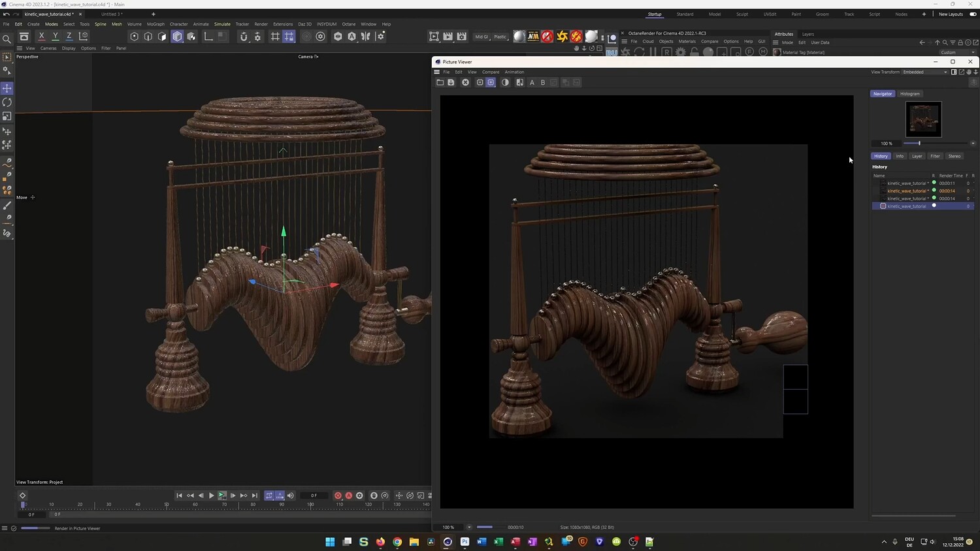This screenshot has width=980, height=551.
Task: Select the Rotate tool in left toolbar
Action: pyautogui.click(x=7, y=102)
